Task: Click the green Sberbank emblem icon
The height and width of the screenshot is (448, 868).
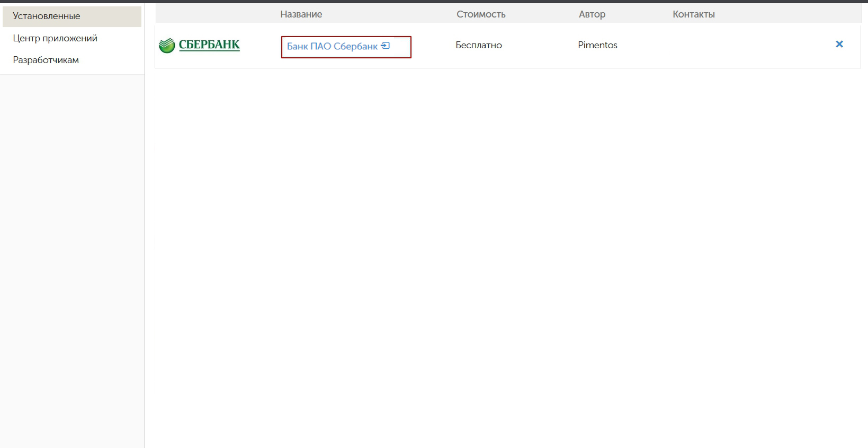Action: pos(167,46)
